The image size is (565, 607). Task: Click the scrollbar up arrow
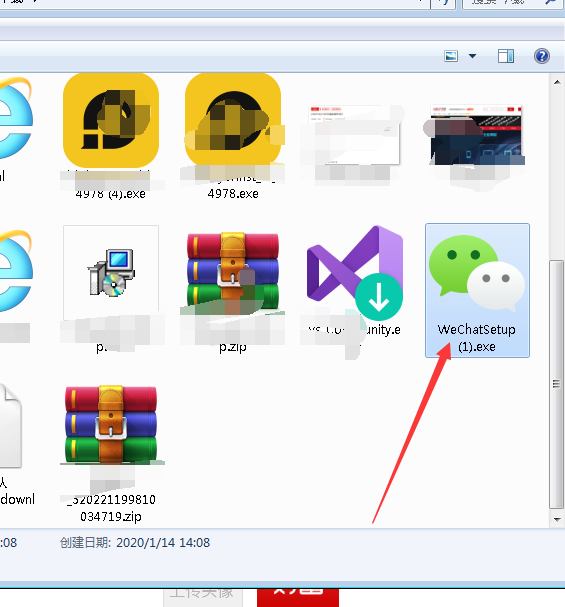[x=557, y=82]
